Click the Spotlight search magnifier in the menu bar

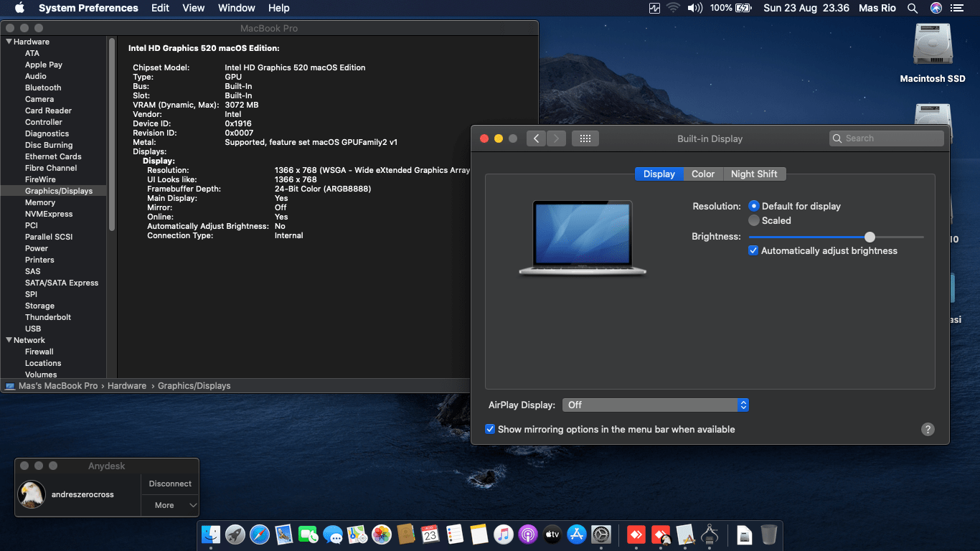[x=913, y=8]
